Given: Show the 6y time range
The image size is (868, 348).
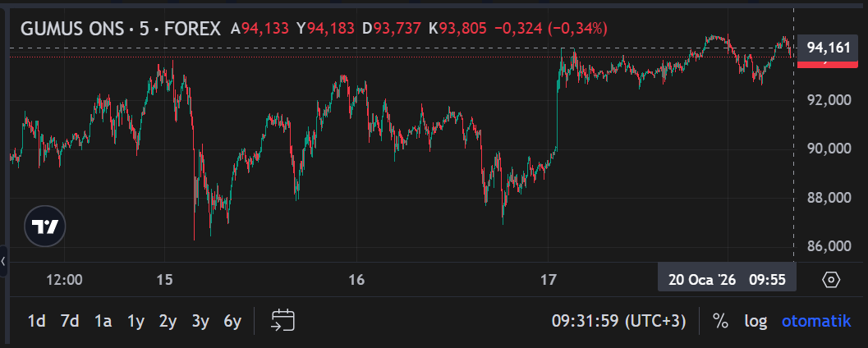Looking at the screenshot, I should coord(232,321).
